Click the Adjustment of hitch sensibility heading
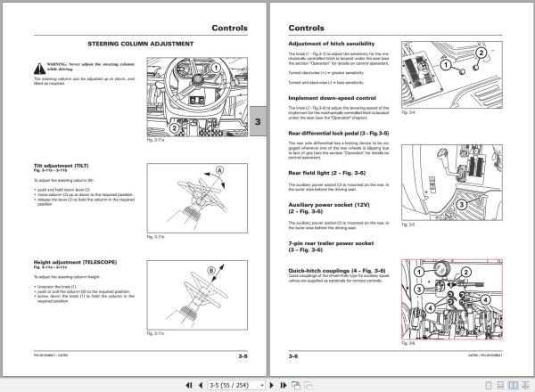This screenshot has width=535, height=392. 332,44
